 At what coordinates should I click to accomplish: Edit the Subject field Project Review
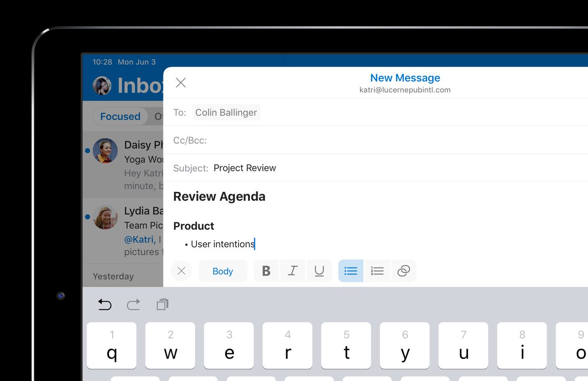coord(376,168)
